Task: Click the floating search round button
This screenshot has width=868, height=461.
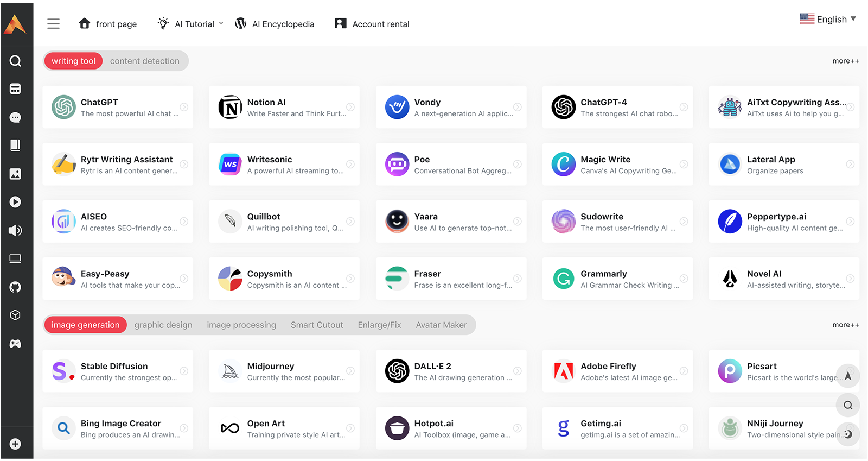Action: pyautogui.click(x=848, y=405)
